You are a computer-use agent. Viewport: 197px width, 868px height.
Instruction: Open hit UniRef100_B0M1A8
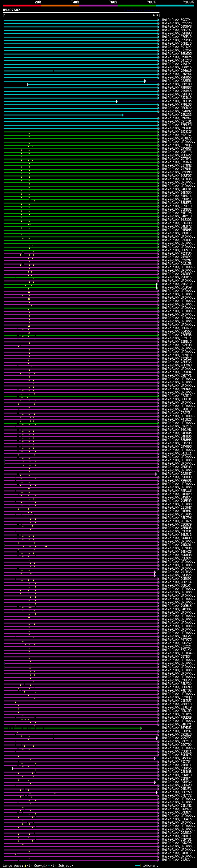point(176,84)
